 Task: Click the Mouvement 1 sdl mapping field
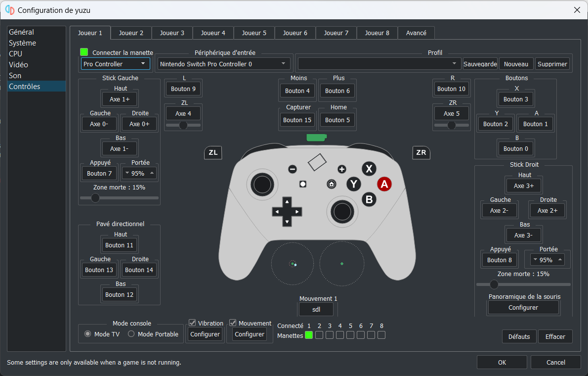coord(316,310)
